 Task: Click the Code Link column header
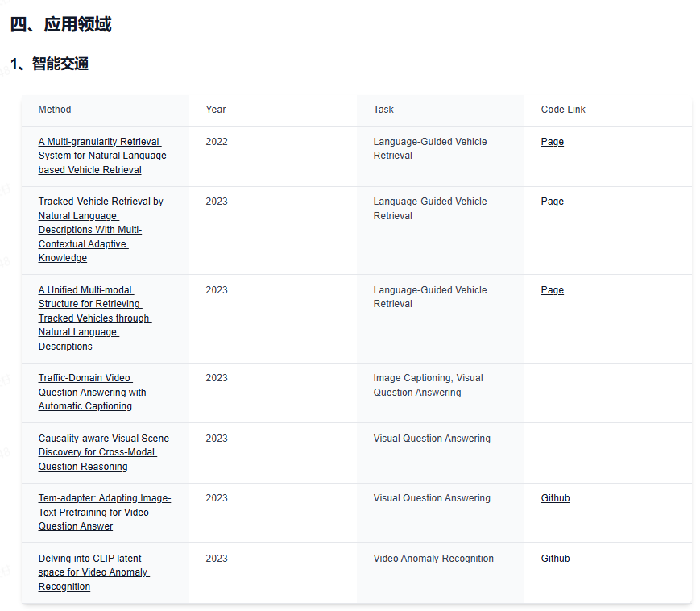tap(563, 110)
